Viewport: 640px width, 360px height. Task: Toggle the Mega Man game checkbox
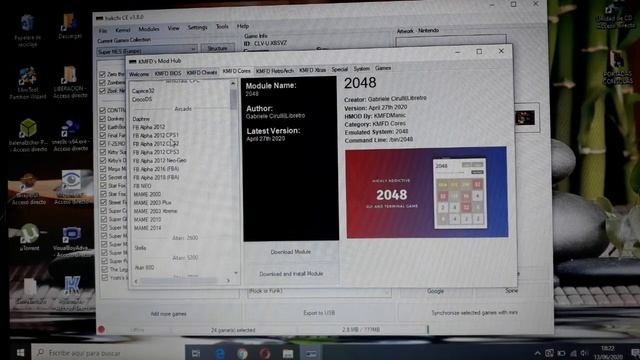[103, 169]
